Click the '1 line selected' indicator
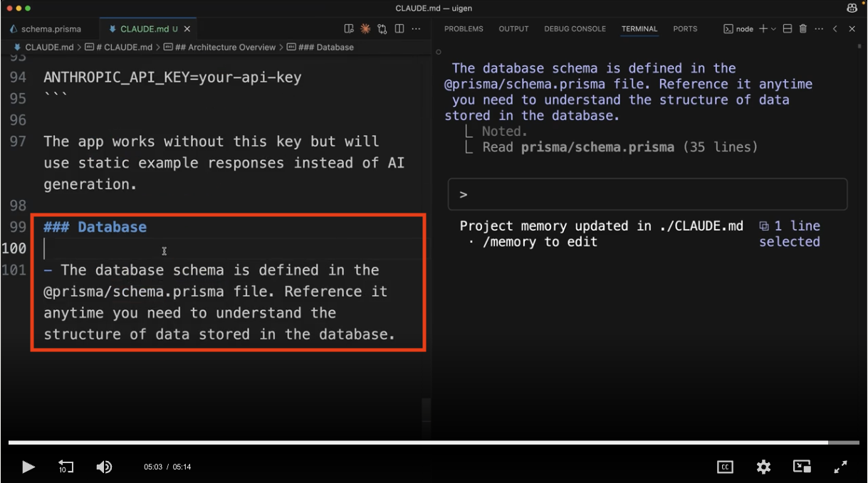The width and height of the screenshot is (868, 483). click(790, 234)
